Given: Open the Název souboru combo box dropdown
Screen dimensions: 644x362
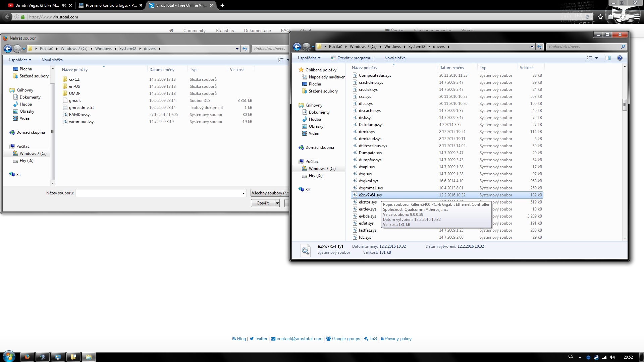Looking at the screenshot, I should [244, 193].
